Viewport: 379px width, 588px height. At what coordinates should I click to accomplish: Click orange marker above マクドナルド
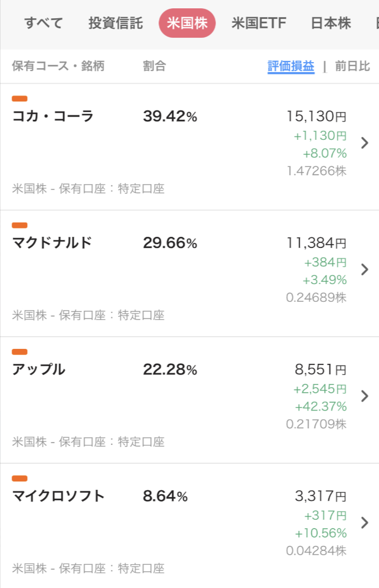pyautogui.click(x=19, y=225)
